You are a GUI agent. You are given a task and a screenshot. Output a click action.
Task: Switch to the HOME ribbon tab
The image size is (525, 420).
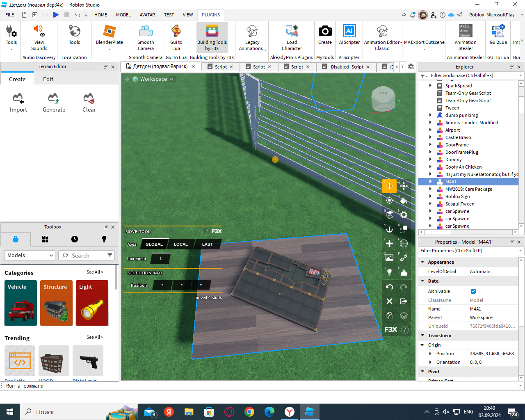click(x=100, y=15)
